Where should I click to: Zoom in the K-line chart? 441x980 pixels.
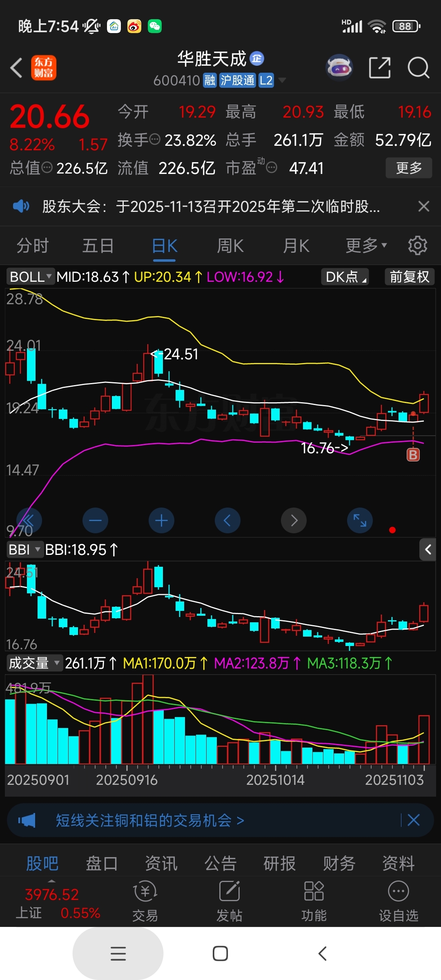click(161, 521)
